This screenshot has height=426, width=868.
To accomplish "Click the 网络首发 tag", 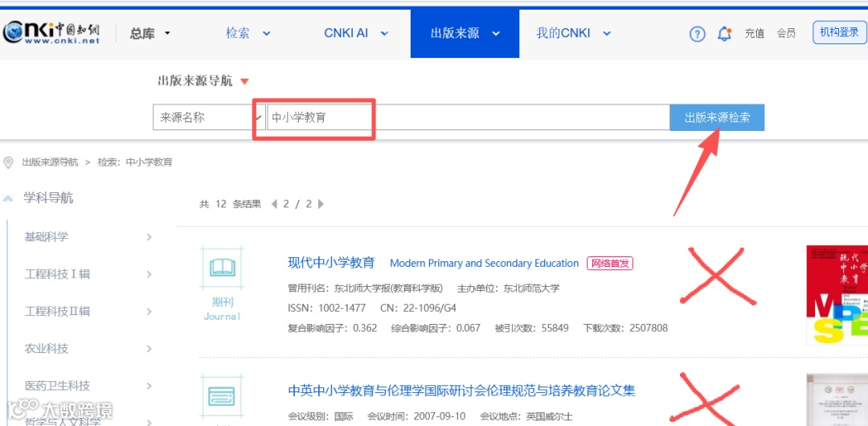I will (610, 264).
